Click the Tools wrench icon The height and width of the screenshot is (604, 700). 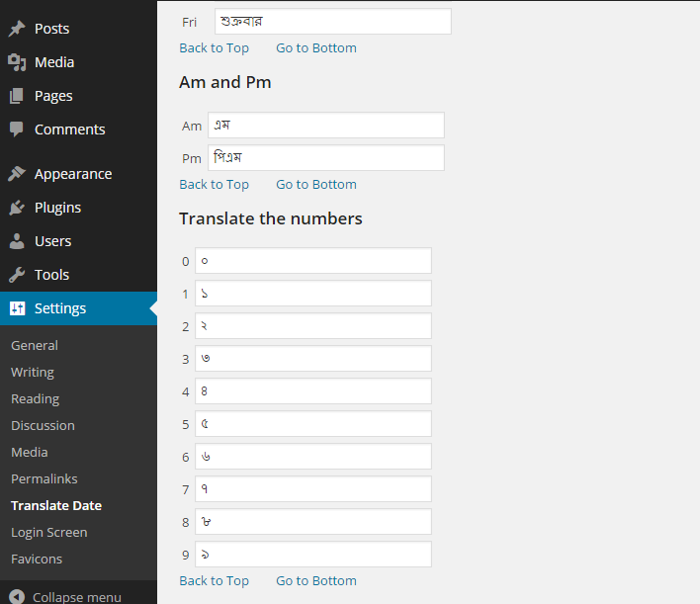[17, 275]
